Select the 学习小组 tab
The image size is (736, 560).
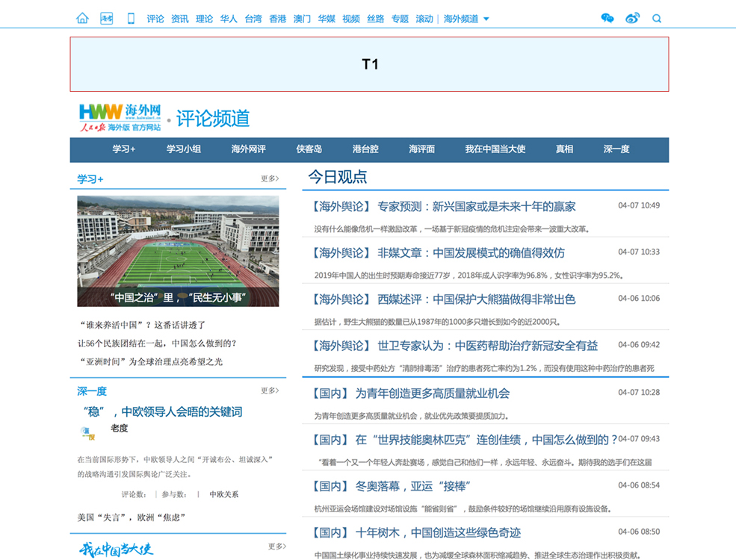(x=184, y=149)
